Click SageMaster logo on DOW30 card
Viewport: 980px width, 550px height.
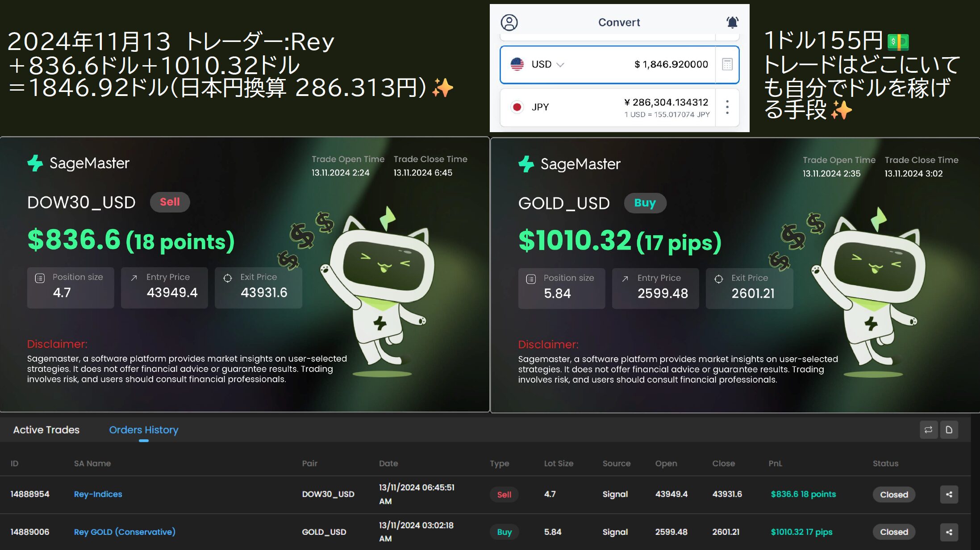coord(79,163)
